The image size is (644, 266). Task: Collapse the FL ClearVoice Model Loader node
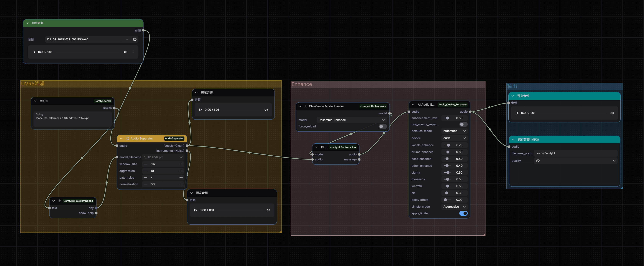[300, 106]
